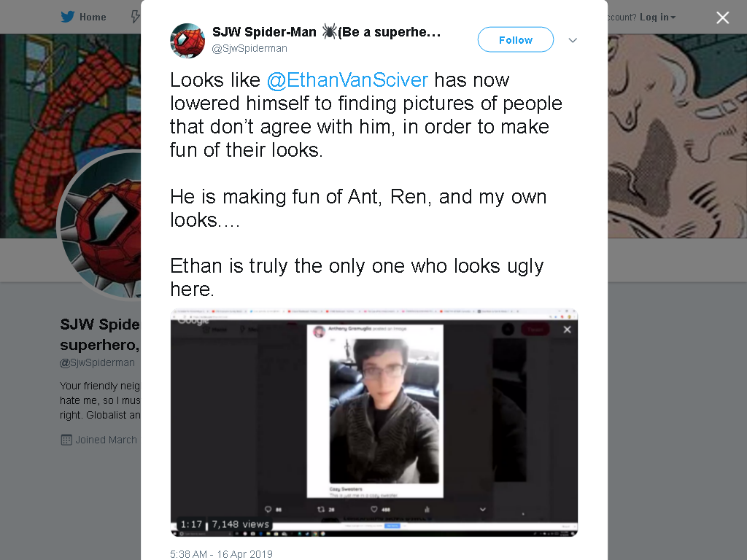Click the tweet timestamp 16 Apr 2019
Screen dimensions: 747x560
point(221,554)
